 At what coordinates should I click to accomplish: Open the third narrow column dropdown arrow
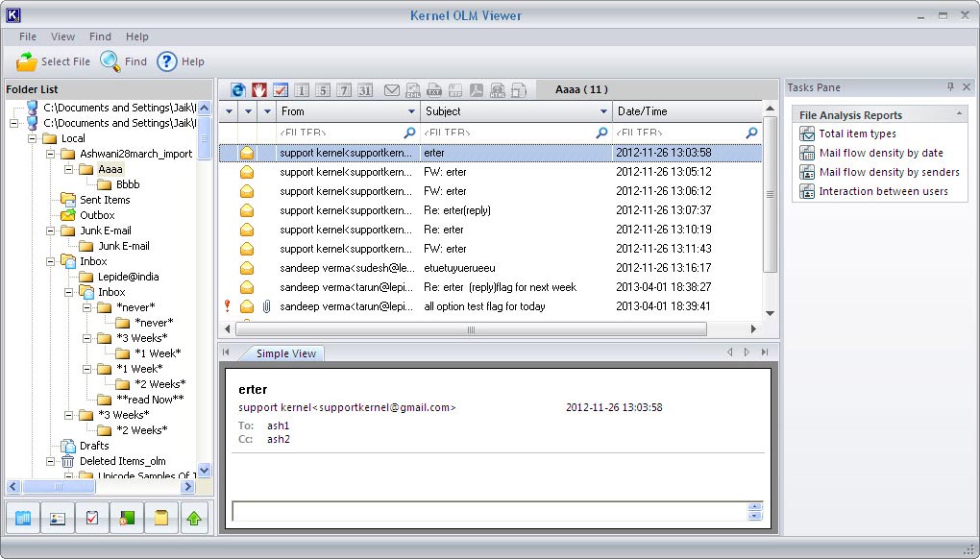267,111
